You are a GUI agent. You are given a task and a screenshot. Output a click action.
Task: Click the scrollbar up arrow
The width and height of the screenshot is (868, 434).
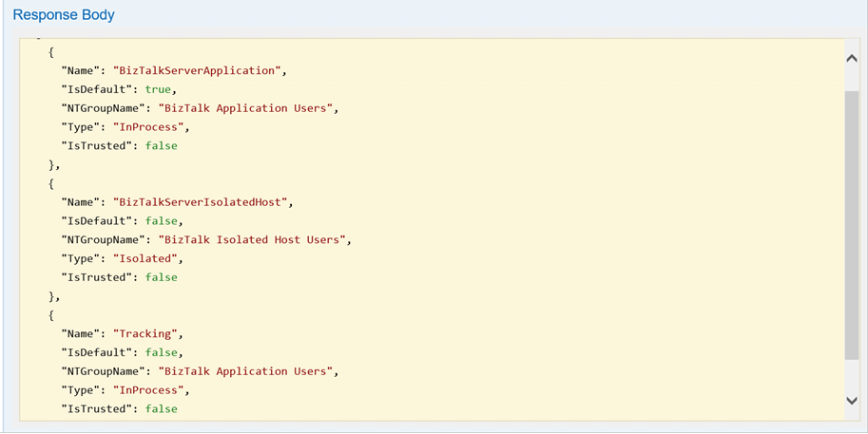[x=852, y=59]
